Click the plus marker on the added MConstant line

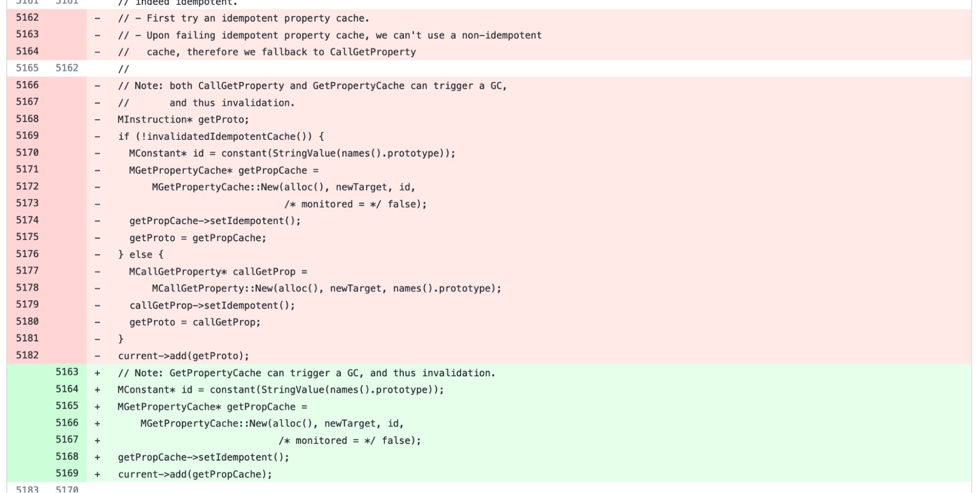[x=98, y=390]
